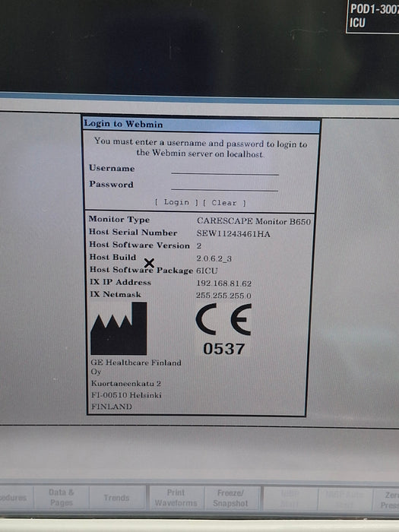Select the NIBP Auto key
399x532 pixels.
coord(345,499)
